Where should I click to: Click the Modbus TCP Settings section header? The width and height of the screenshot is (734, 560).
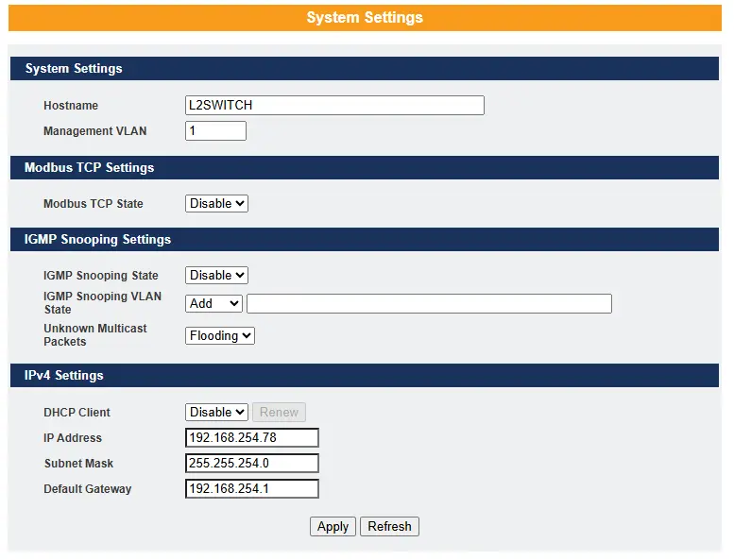[365, 167]
